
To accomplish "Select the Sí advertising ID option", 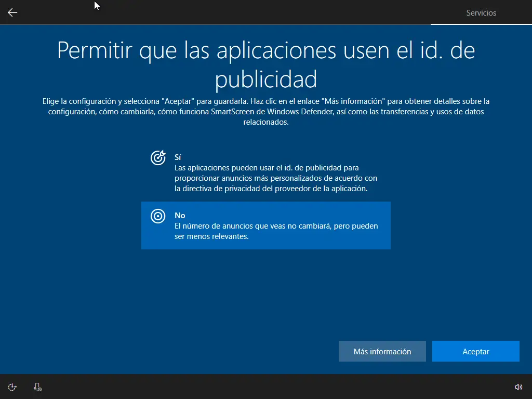I will [x=265, y=172].
